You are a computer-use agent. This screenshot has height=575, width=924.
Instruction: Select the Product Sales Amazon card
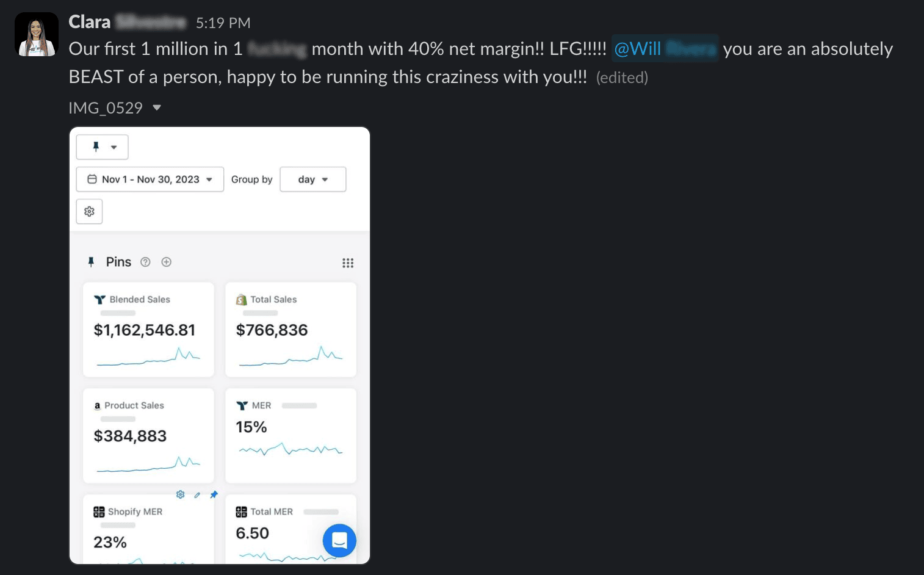[x=148, y=436]
